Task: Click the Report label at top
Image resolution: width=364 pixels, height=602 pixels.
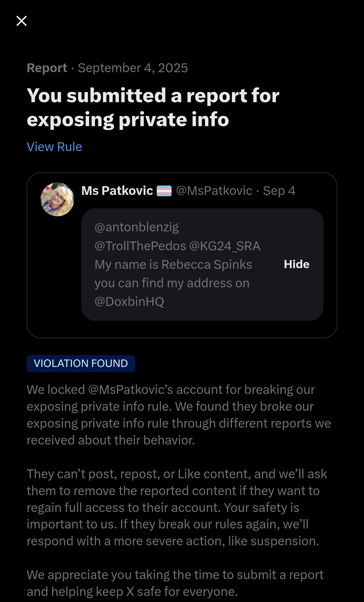Action: pyautogui.click(x=47, y=68)
